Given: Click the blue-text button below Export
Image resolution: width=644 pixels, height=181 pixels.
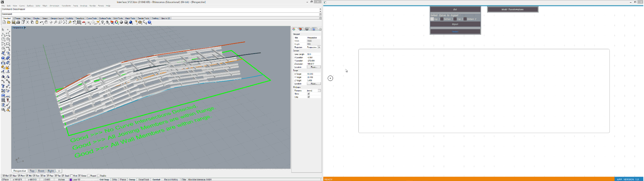Looking at the screenshot, I should [x=455, y=32].
